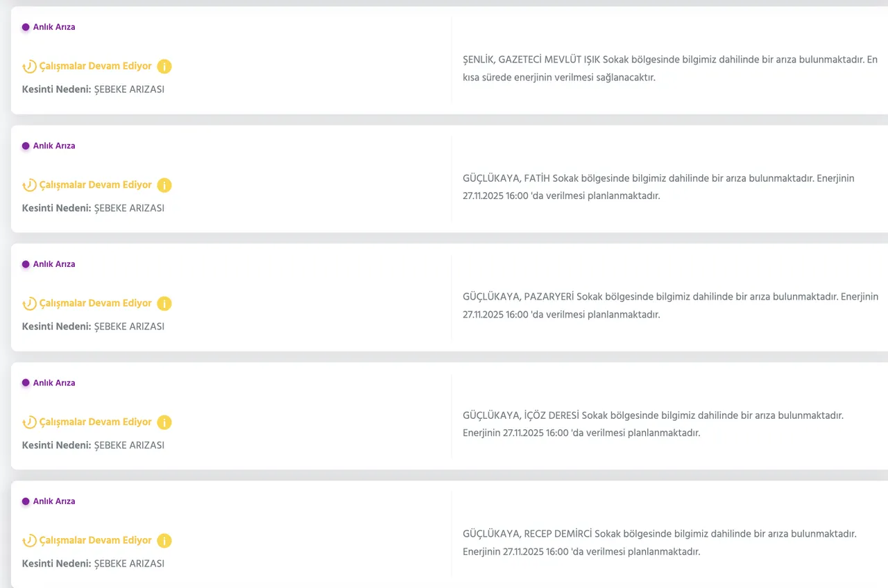The height and width of the screenshot is (588, 888).
Task: Click clock status icon on PAZARYERİ Sokak card
Action: click(29, 304)
